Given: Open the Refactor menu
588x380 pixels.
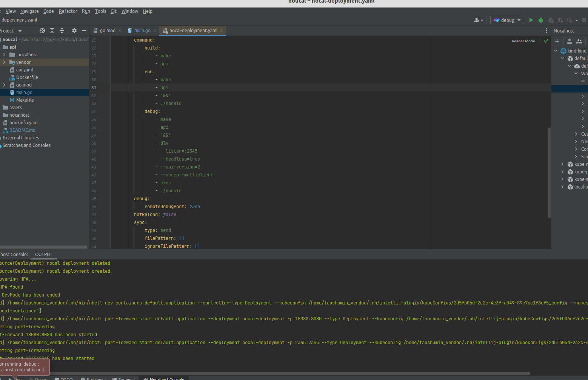Looking at the screenshot, I should [68, 11].
